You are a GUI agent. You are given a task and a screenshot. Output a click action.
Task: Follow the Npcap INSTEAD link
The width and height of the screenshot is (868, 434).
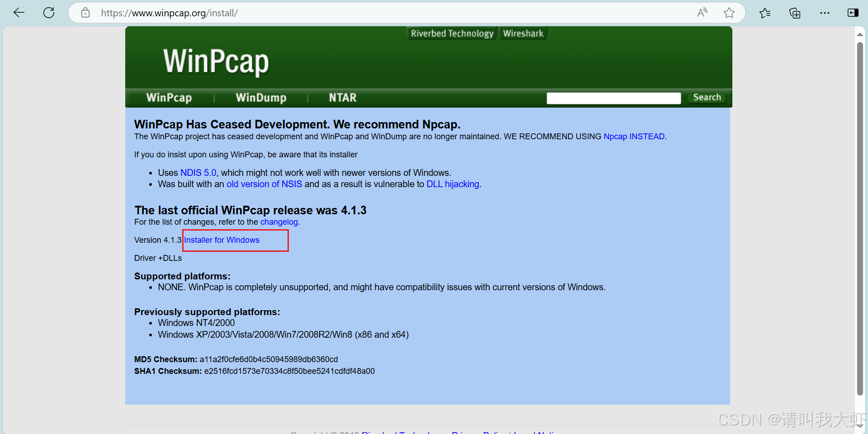[x=634, y=137]
